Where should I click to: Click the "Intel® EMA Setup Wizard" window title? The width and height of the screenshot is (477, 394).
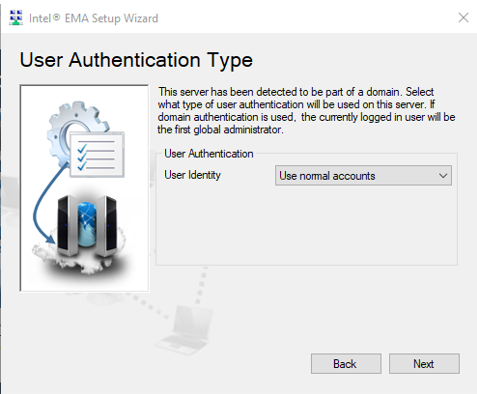[x=93, y=18]
